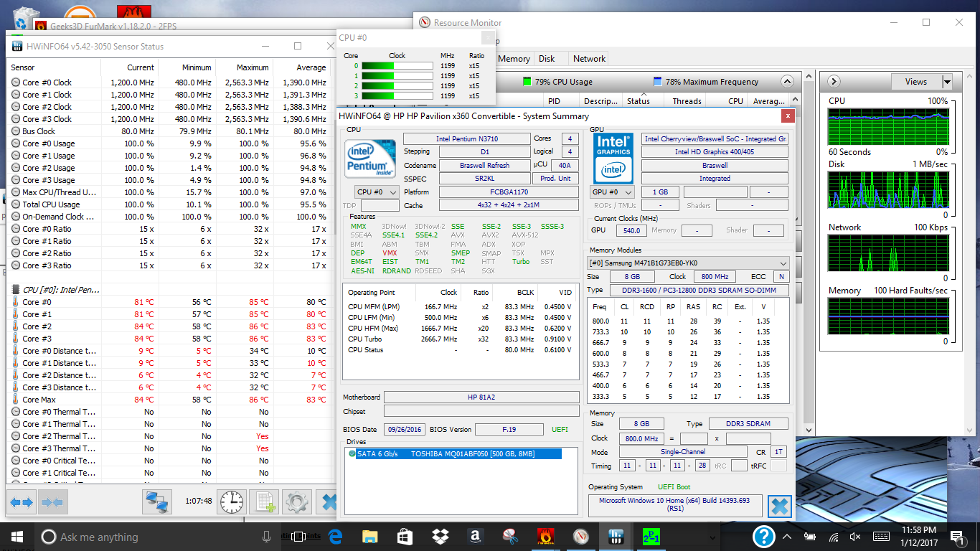The height and width of the screenshot is (551, 980).
Task: Click the shrink sensor columns arrows icon
Action: coord(52,502)
